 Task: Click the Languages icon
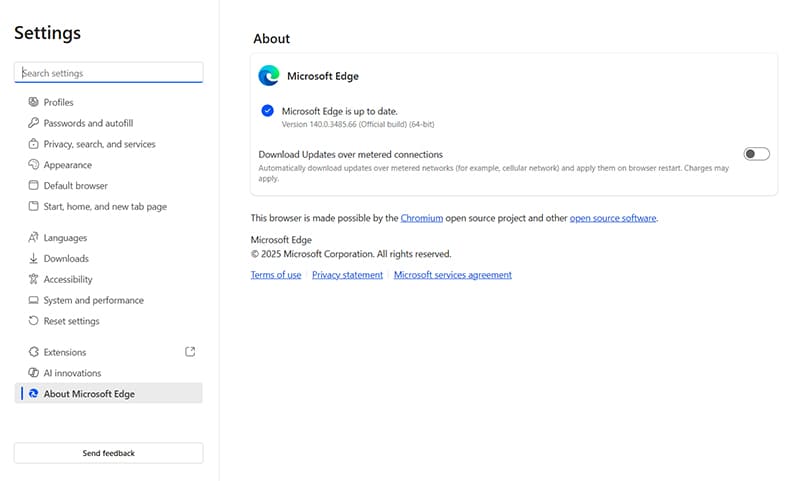pyautogui.click(x=33, y=238)
